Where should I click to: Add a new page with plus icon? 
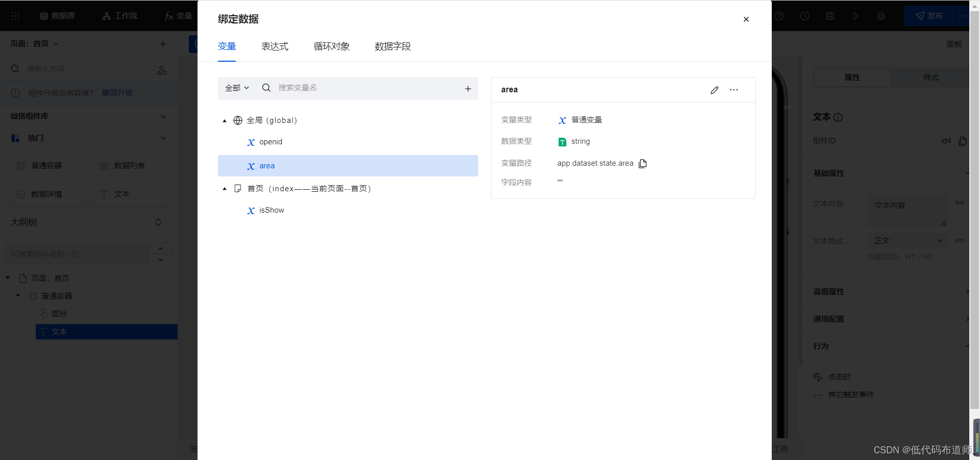click(163, 44)
